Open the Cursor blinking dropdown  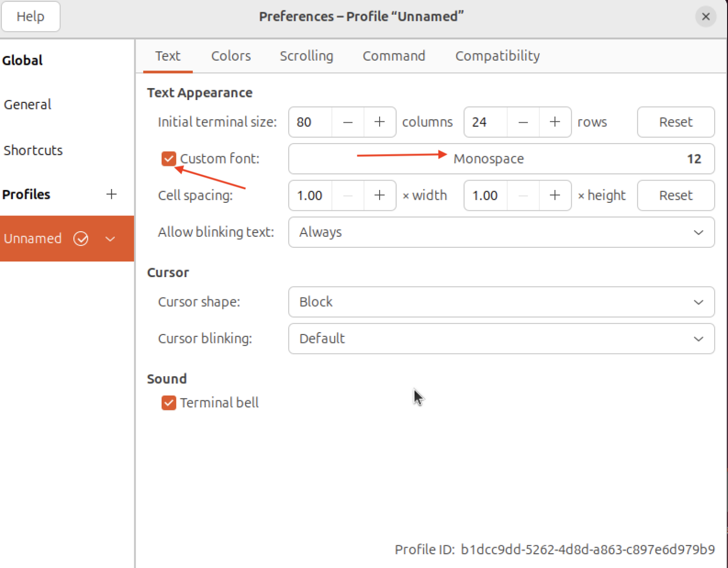pyautogui.click(x=501, y=339)
